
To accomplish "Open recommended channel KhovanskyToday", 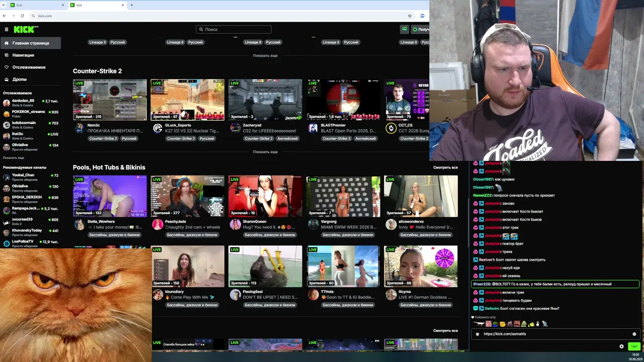I will [30, 232].
